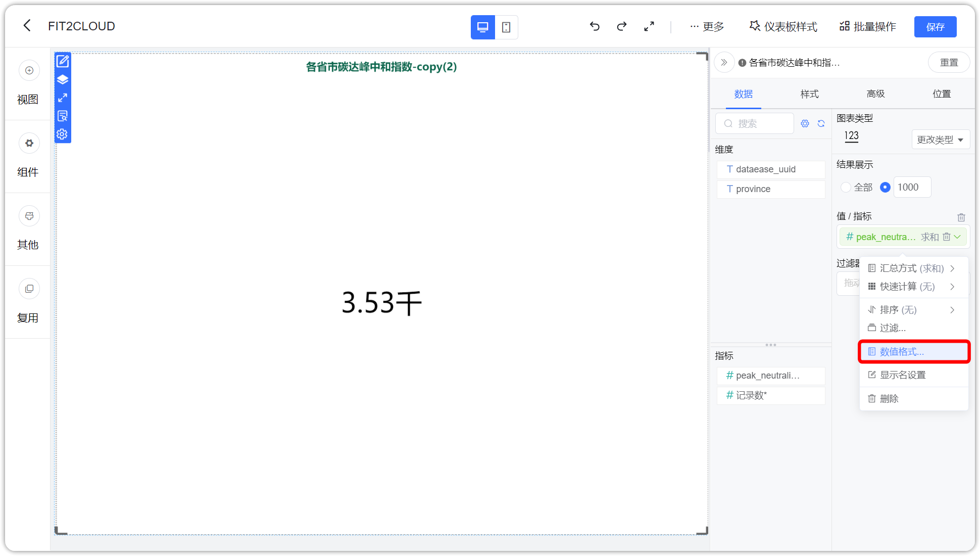Choose 过滤... from the menu

(x=913, y=328)
